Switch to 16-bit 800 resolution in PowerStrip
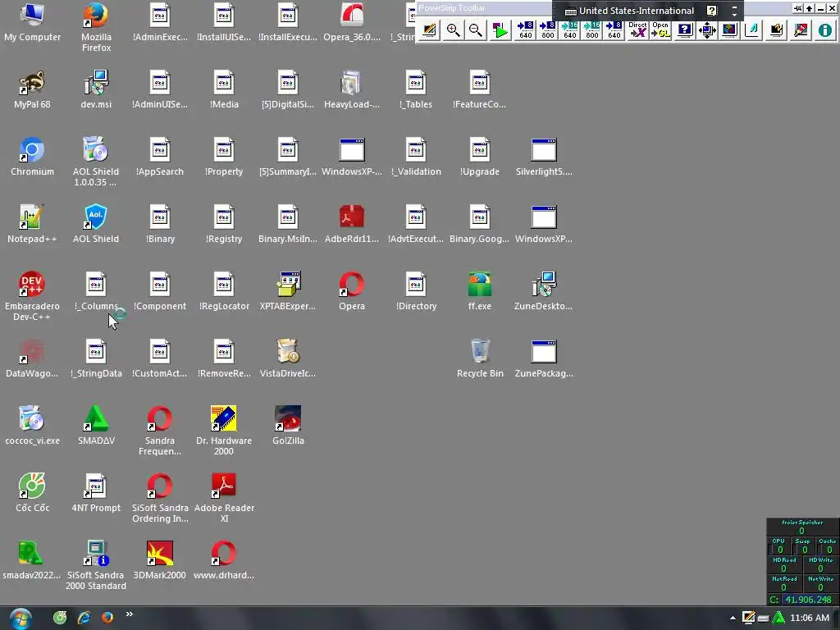The image size is (840, 630). coord(591,30)
